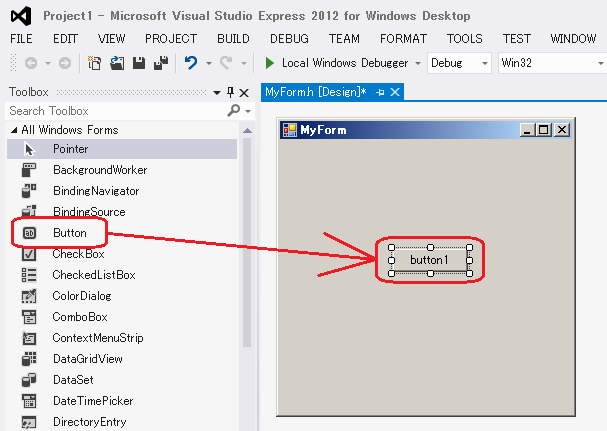Choose the ColorDialog toolbox item
607x431 pixels.
click(x=82, y=296)
